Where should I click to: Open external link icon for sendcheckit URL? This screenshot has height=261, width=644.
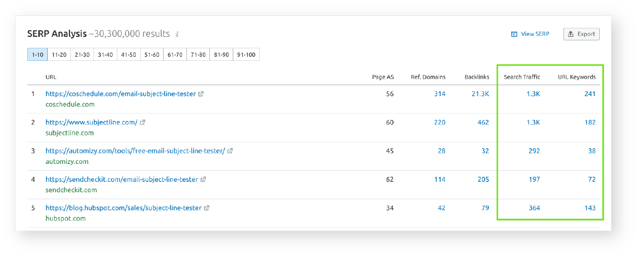point(203,179)
